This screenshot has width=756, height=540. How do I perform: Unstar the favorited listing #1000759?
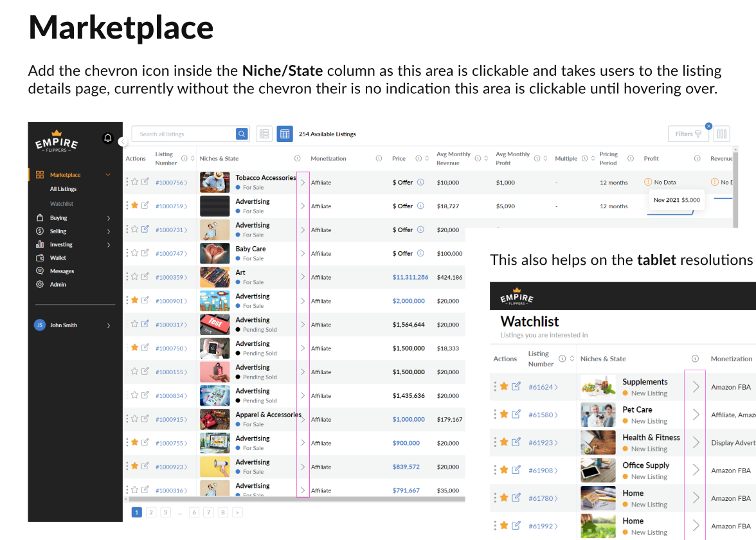135,206
